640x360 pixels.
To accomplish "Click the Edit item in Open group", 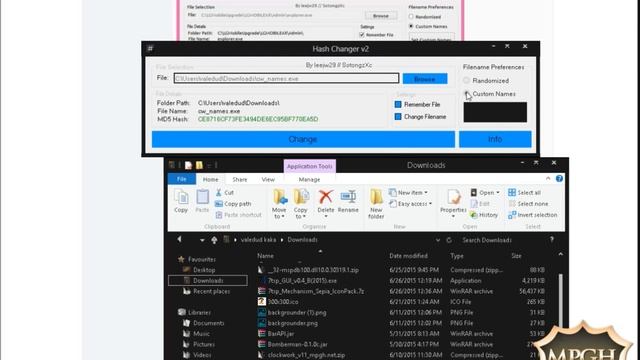I will [x=480, y=204].
